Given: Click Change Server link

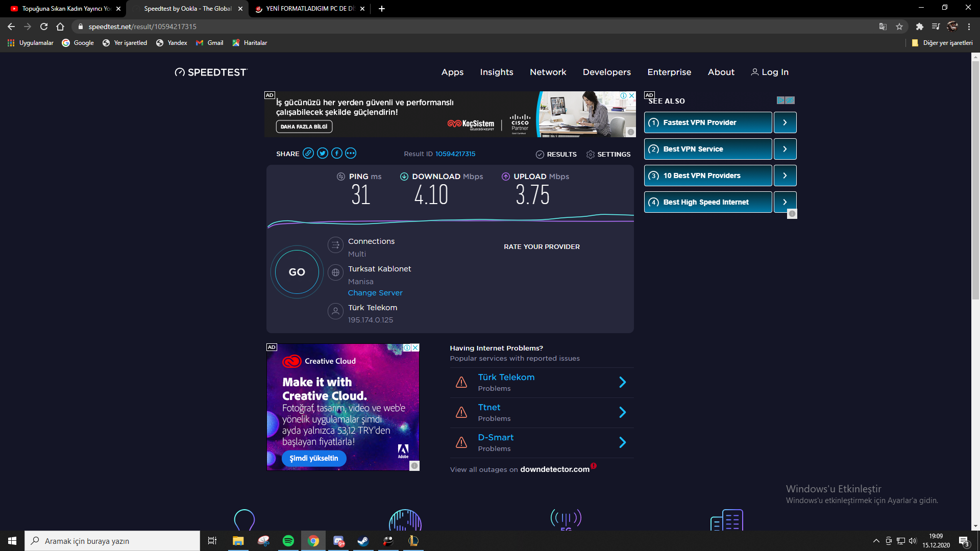Looking at the screenshot, I should click(x=375, y=293).
